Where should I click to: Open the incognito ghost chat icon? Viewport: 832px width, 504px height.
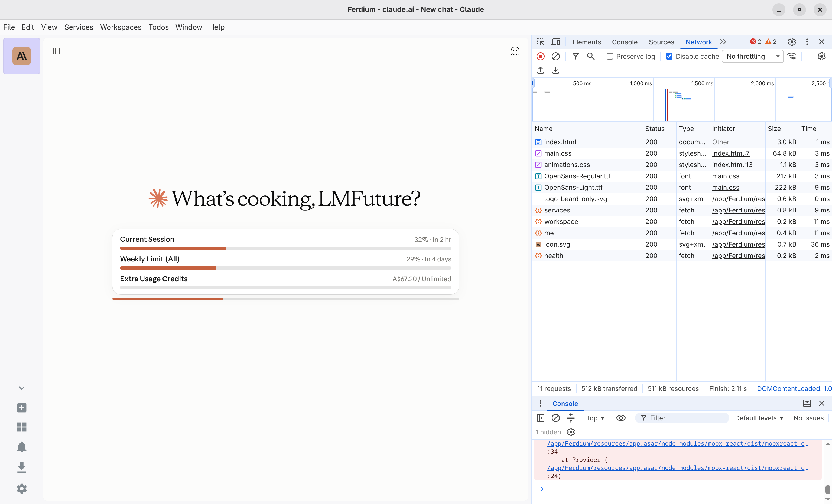tap(515, 51)
